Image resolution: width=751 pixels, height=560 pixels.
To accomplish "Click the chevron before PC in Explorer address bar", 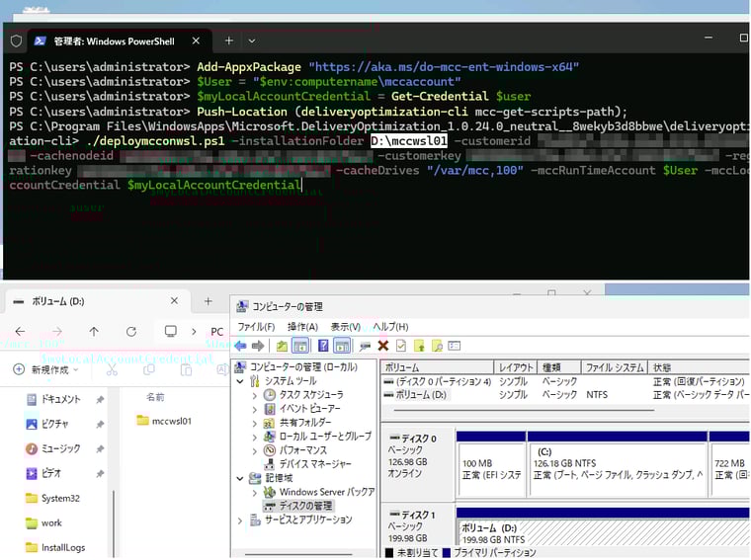I will (x=194, y=331).
